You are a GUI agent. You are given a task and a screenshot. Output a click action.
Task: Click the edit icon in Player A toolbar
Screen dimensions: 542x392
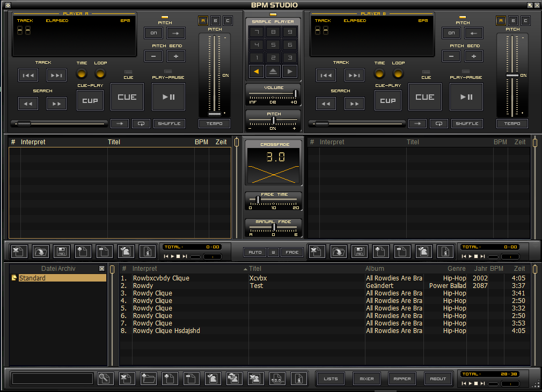pyautogui.click(x=126, y=251)
